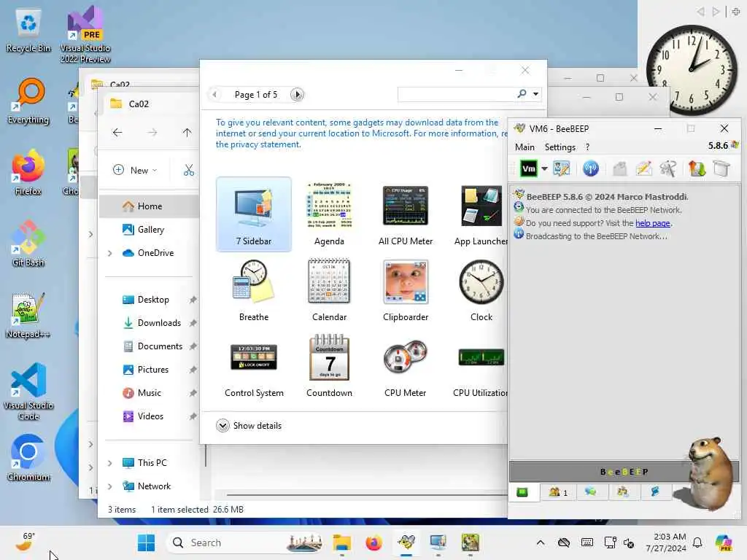Open the gadget search options dropdown arrow
This screenshot has width=747, height=560.
pyautogui.click(x=536, y=94)
